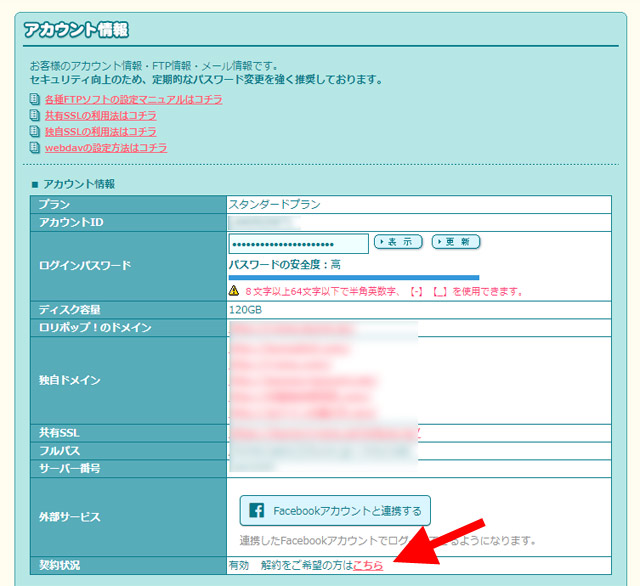Open the webdavの設定方法はコチラ link
Viewport: 640px width, 586px height.
pos(106,148)
